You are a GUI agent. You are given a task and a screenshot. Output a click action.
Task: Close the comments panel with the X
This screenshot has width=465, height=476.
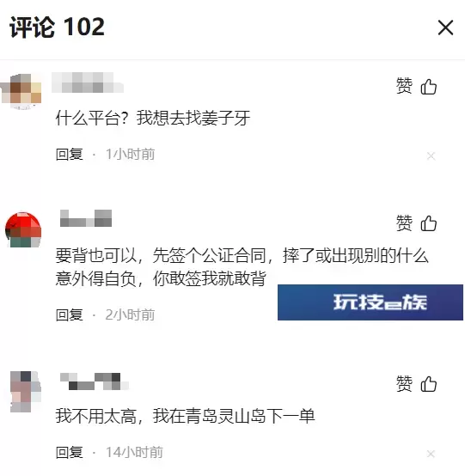[x=445, y=27]
